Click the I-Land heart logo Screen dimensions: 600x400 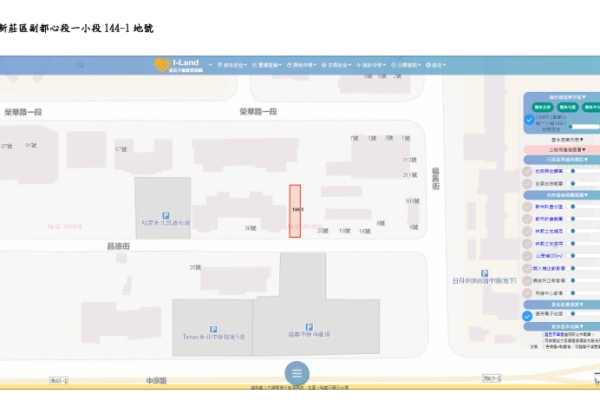(x=162, y=65)
